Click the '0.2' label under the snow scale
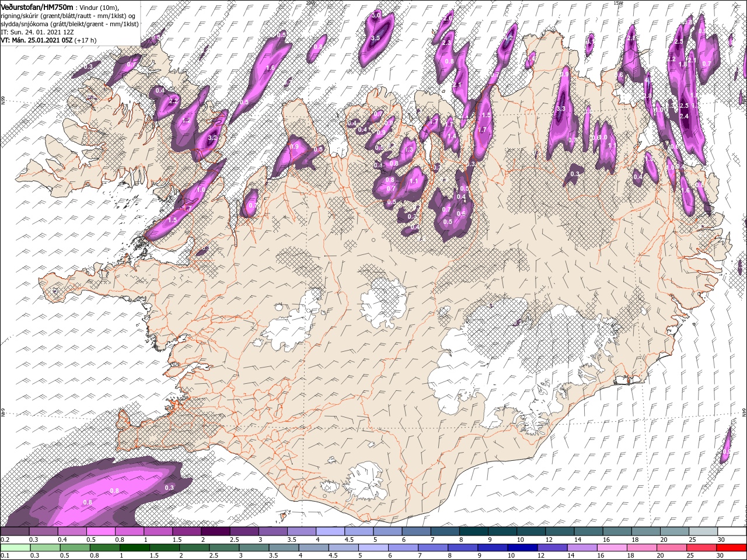This screenshot has width=747, height=560. click(5, 540)
